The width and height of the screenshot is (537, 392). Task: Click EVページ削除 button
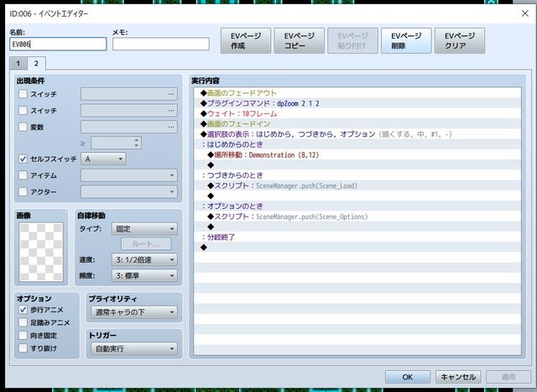pyautogui.click(x=406, y=41)
